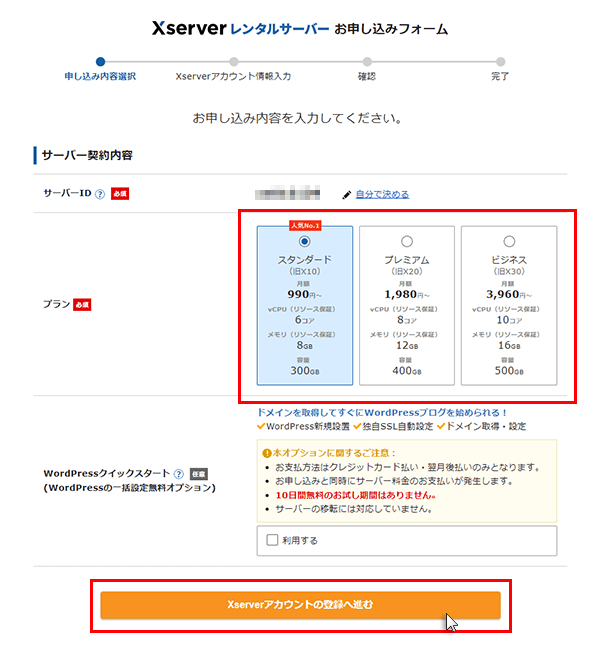Click the Xserver logo in the header
Image resolution: width=600 pixels, height=646 pixels.
coord(189,28)
